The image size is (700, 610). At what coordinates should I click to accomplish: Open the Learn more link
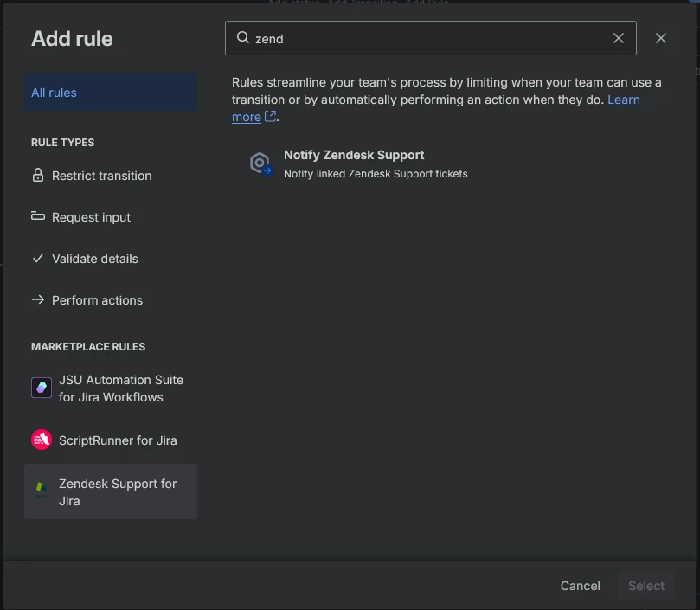coord(623,100)
